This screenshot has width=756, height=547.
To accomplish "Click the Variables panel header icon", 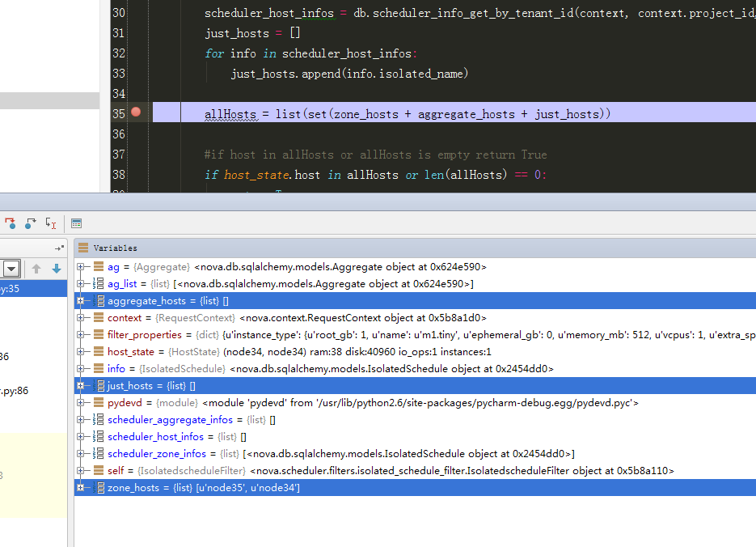I will pyautogui.click(x=83, y=248).
